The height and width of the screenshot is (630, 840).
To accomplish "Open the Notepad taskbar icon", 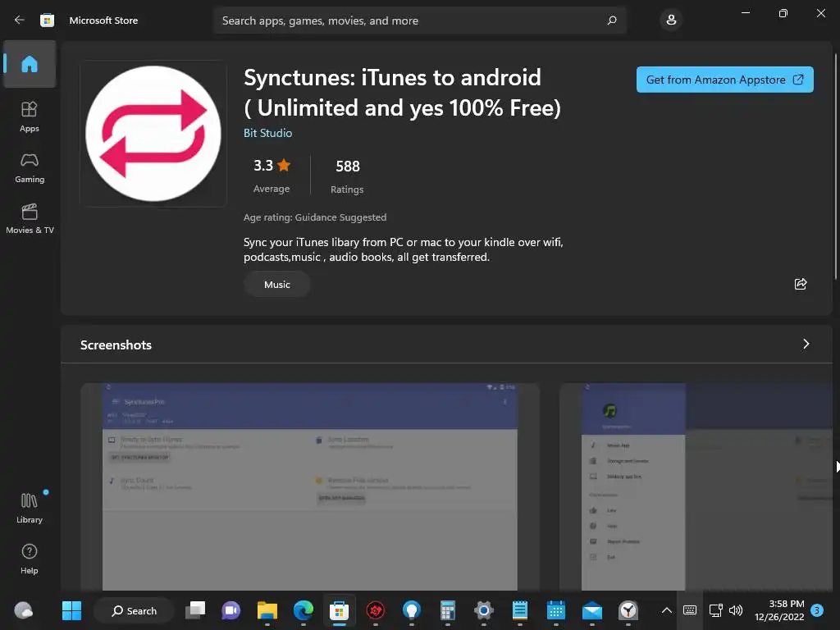I will point(520,610).
